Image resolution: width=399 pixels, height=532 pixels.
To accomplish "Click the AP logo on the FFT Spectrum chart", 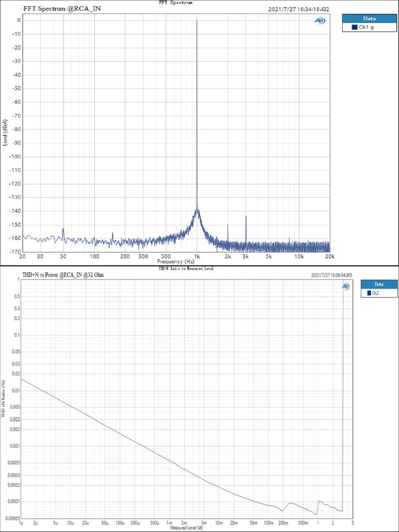I will (x=320, y=21).
